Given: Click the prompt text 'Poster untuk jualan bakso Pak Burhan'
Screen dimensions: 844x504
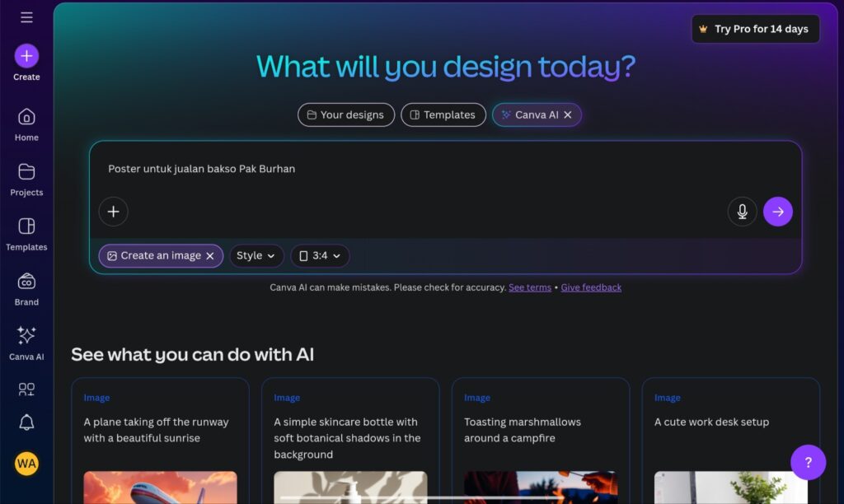Looking at the screenshot, I should coord(201,169).
